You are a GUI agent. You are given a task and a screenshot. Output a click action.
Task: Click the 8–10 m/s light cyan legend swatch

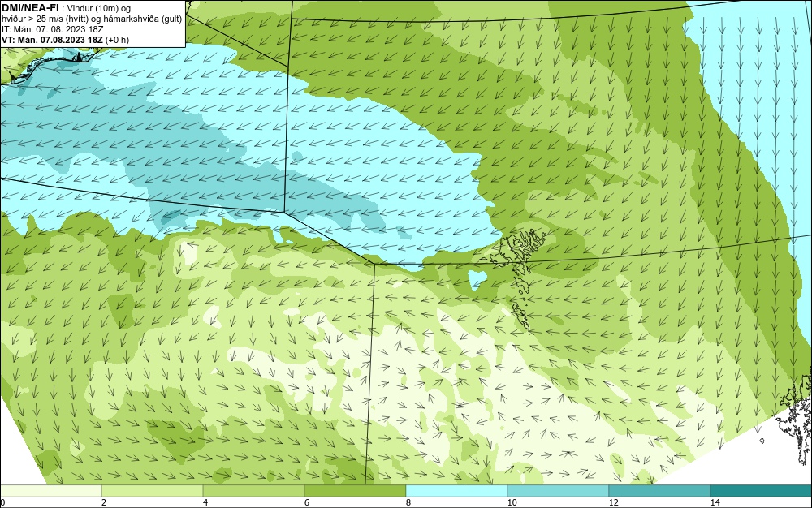(456, 491)
